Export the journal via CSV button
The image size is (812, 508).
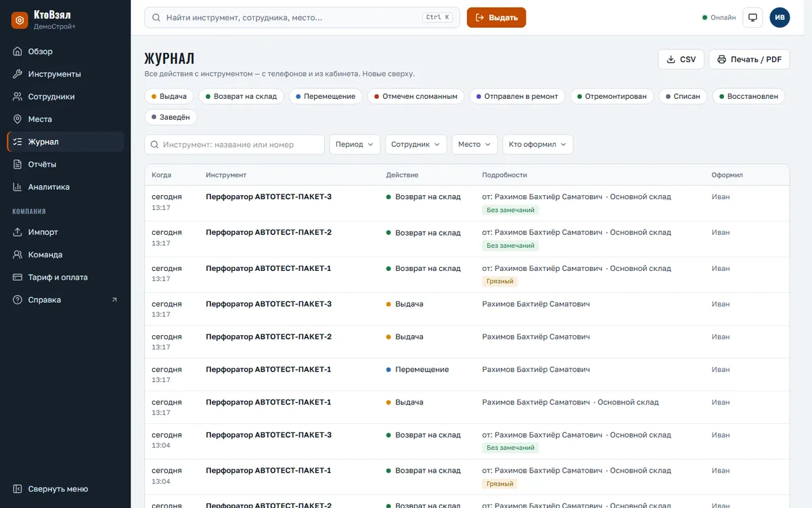pos(681,60)
